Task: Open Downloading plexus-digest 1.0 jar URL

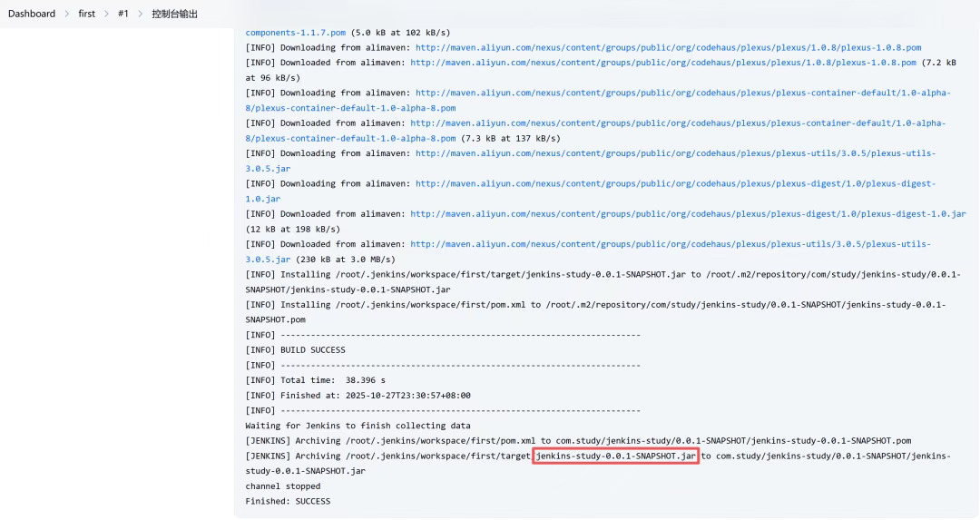Action: click(591, 191)
